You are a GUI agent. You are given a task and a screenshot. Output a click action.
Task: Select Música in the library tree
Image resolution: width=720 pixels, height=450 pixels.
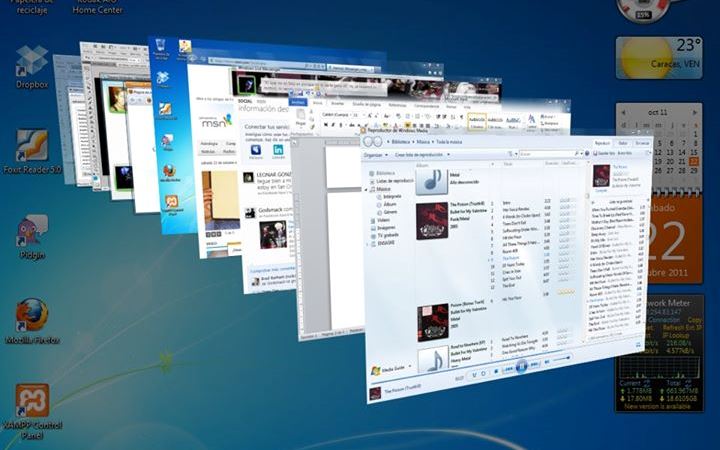[x=383, y=189]
